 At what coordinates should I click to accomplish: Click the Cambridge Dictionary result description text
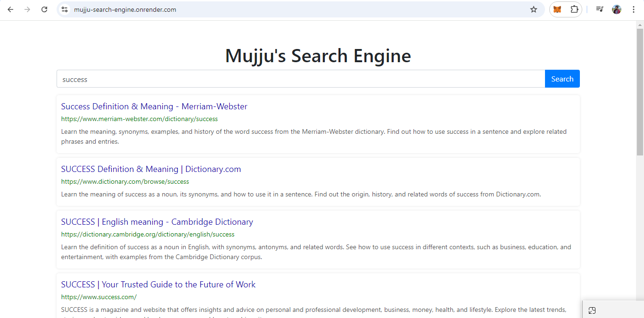[316, 252]
